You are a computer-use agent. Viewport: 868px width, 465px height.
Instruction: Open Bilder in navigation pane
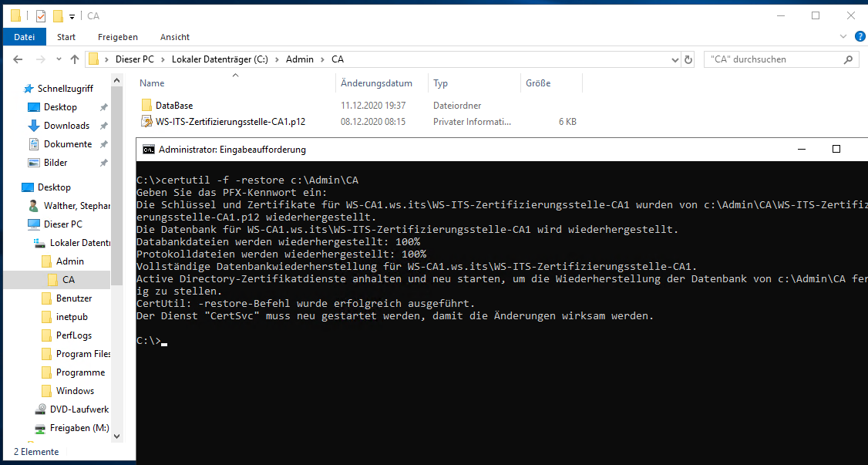pyautogui.click(x=56, y=163)
